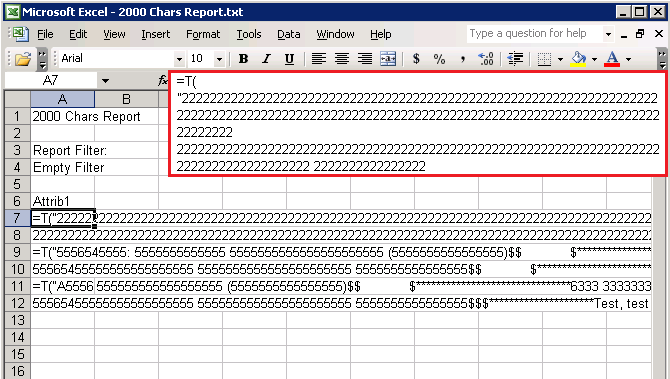Toggle Bold formatting
The height and width of the screenshot is (379, 670).
[244, 59]
